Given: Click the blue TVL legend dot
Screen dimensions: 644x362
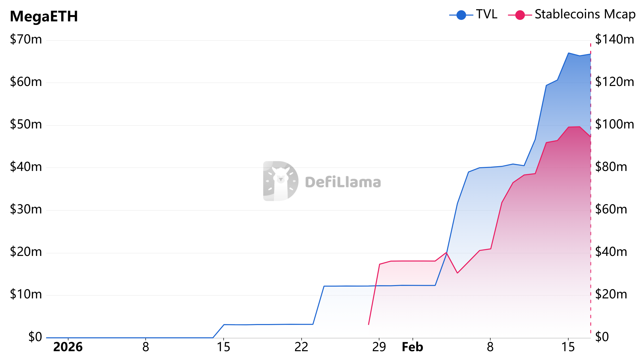Looking at the screenshot, I should [x=461, y=15].
